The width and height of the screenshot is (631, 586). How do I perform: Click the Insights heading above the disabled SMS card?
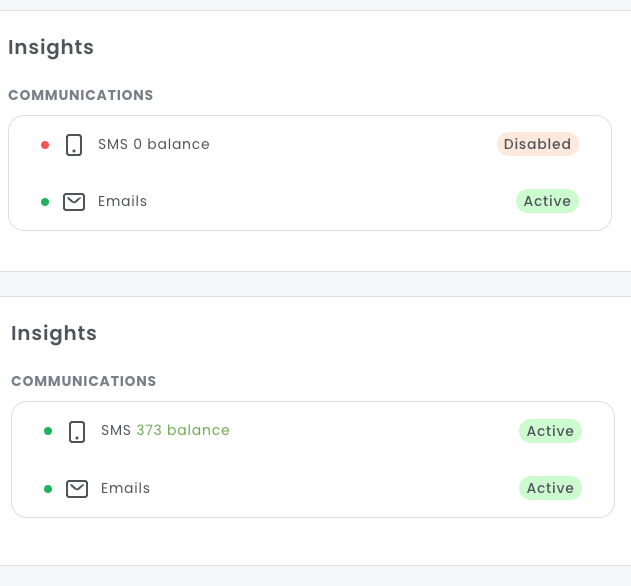pos(51,47)
